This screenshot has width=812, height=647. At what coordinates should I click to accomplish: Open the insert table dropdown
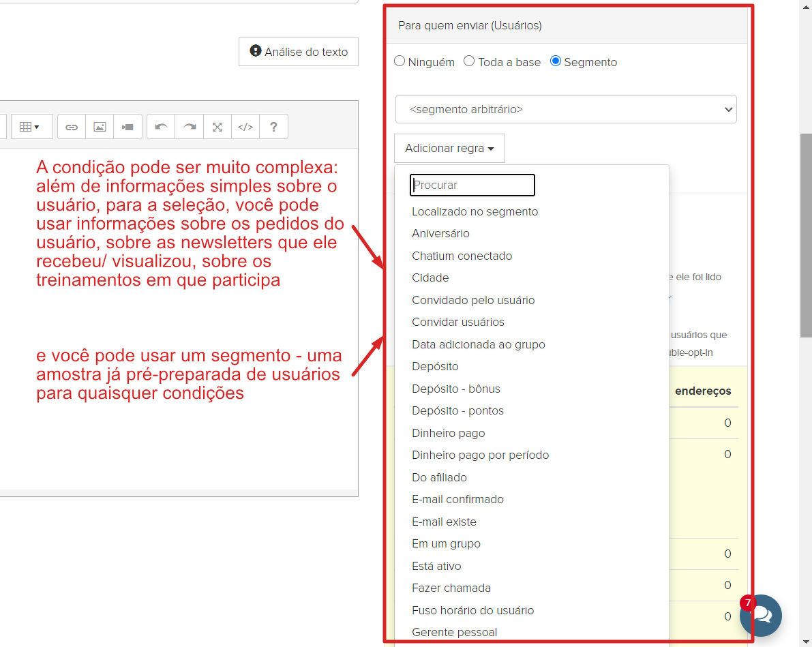[x=29, y=127]
